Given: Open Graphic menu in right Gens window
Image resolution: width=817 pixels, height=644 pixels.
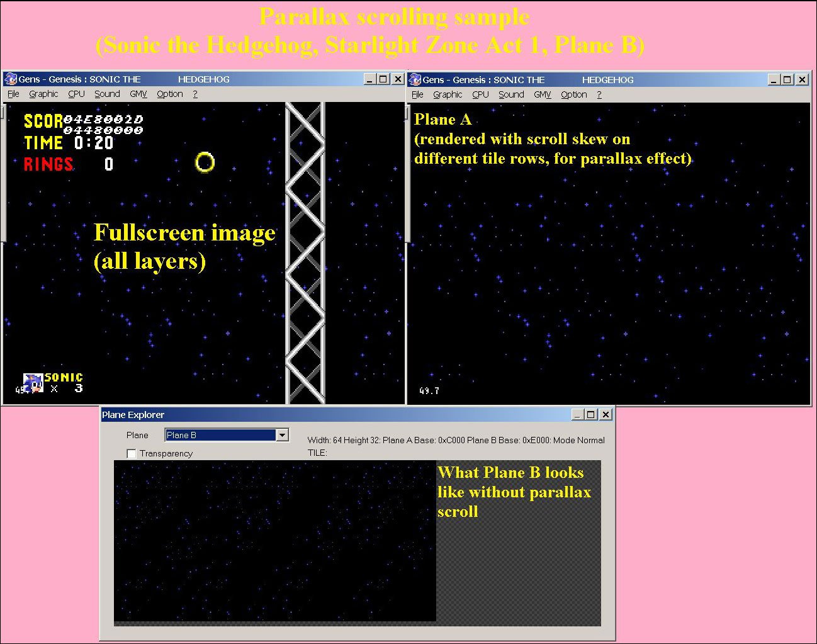Looking at the screenshot, I should tap(448, 94).
